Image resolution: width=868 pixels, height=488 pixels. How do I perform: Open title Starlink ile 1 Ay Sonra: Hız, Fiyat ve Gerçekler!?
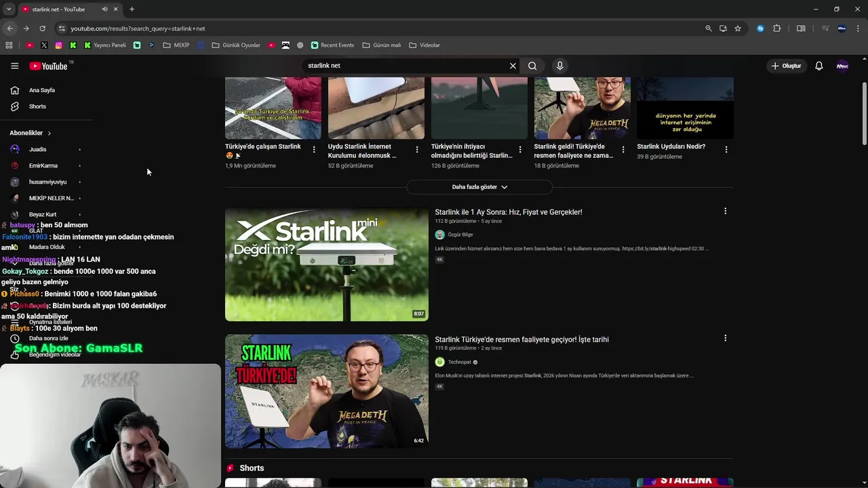509,212
